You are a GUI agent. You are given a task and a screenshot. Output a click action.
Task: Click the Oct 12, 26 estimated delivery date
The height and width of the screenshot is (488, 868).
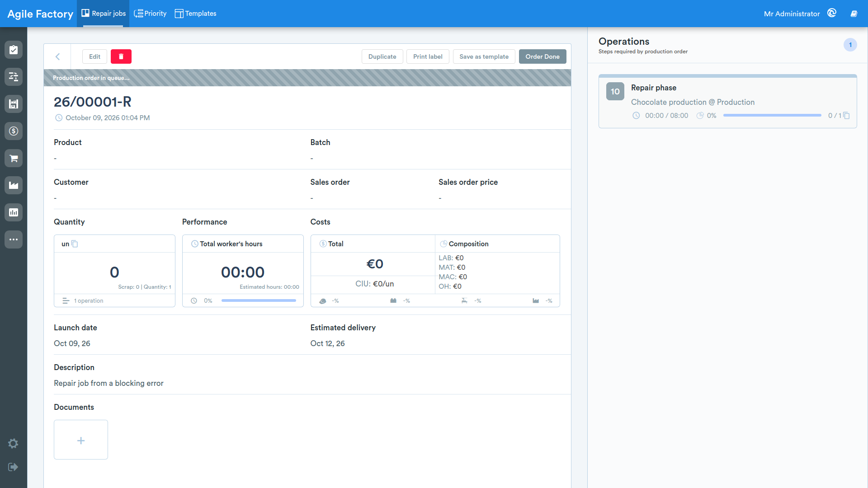click(327, 343)
